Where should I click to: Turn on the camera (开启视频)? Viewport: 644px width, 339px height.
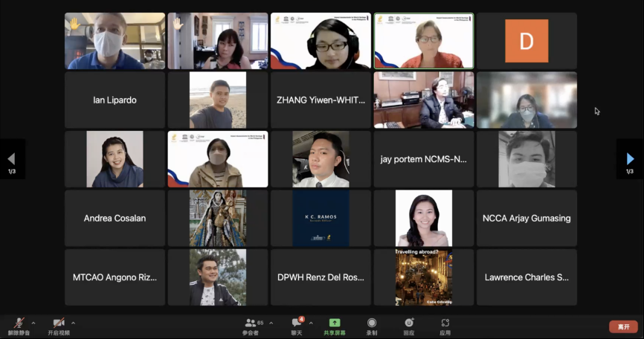(x=59, y=325)
